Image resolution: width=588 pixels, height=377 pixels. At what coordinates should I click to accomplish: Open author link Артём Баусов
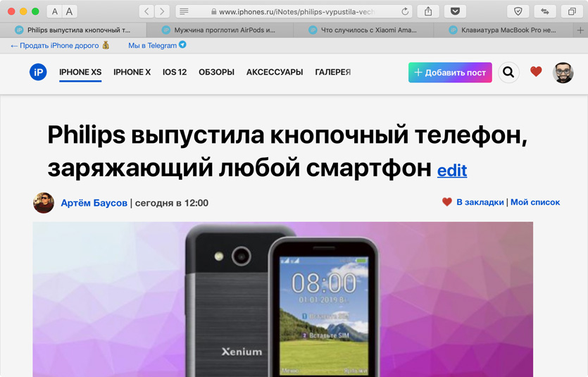[x=94, y=203]
